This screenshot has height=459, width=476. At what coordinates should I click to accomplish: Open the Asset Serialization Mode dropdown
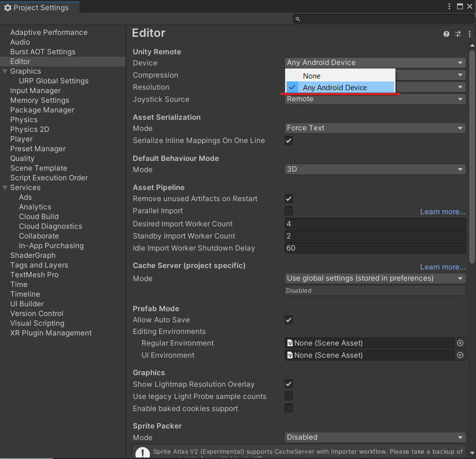click(375, 128)
